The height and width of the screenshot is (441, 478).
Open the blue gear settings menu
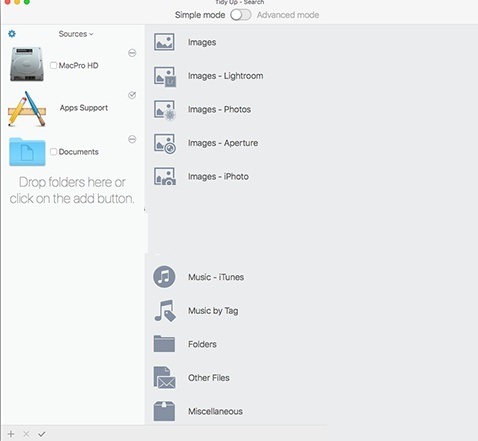(x=12, y=34)
